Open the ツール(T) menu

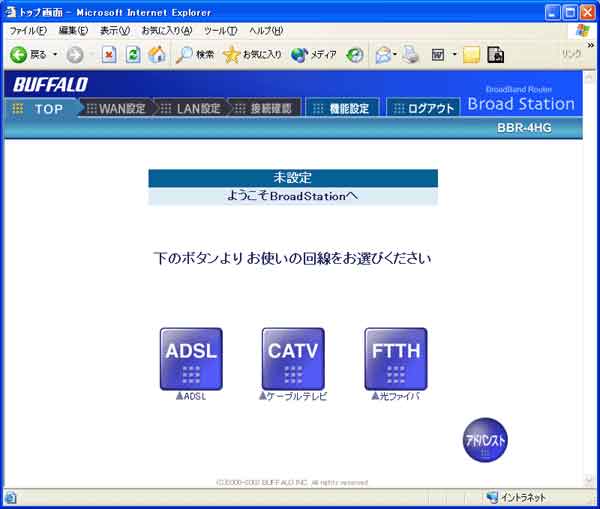[220, 31]
